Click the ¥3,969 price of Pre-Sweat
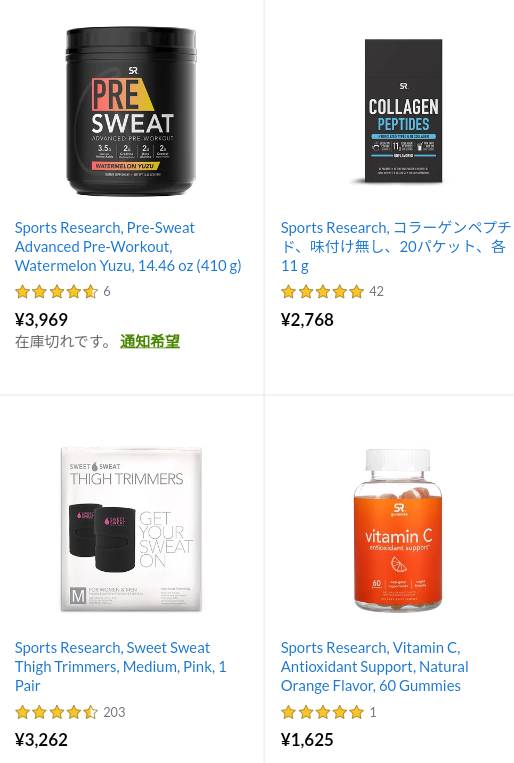This screenshot has width=514, height=763. pos(41,320)
